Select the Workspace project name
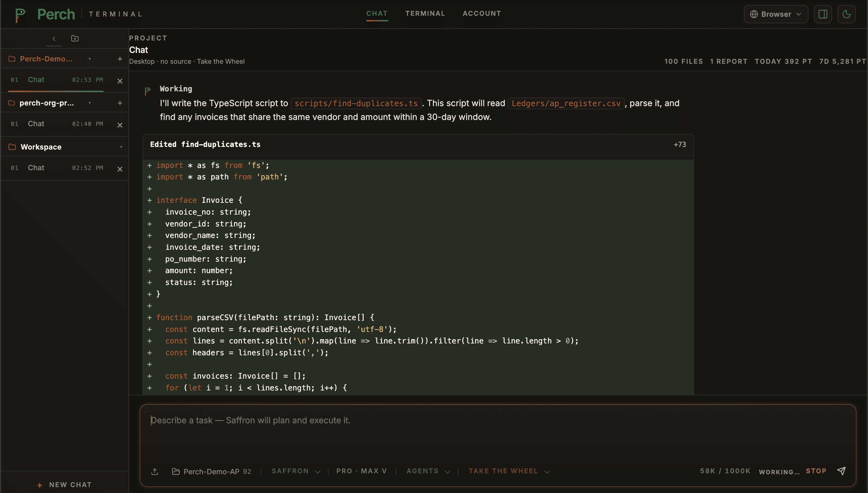868x493 pixels. pos(41,147)
